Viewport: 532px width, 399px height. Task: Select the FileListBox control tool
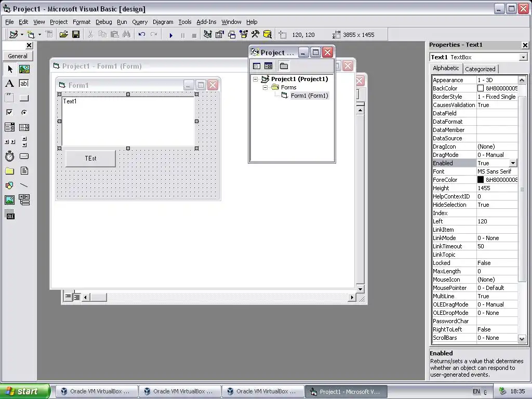(x=24, y=170)
